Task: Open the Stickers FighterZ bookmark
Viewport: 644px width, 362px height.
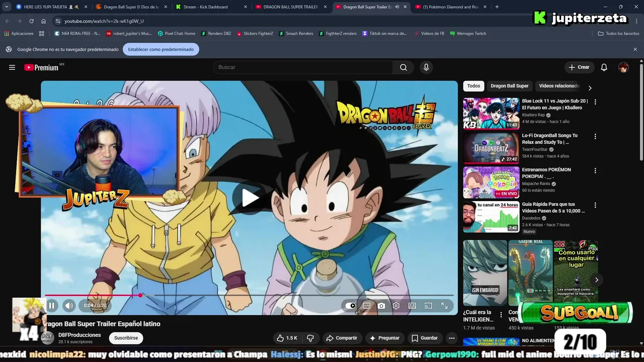Action: (x=255, y=34)
